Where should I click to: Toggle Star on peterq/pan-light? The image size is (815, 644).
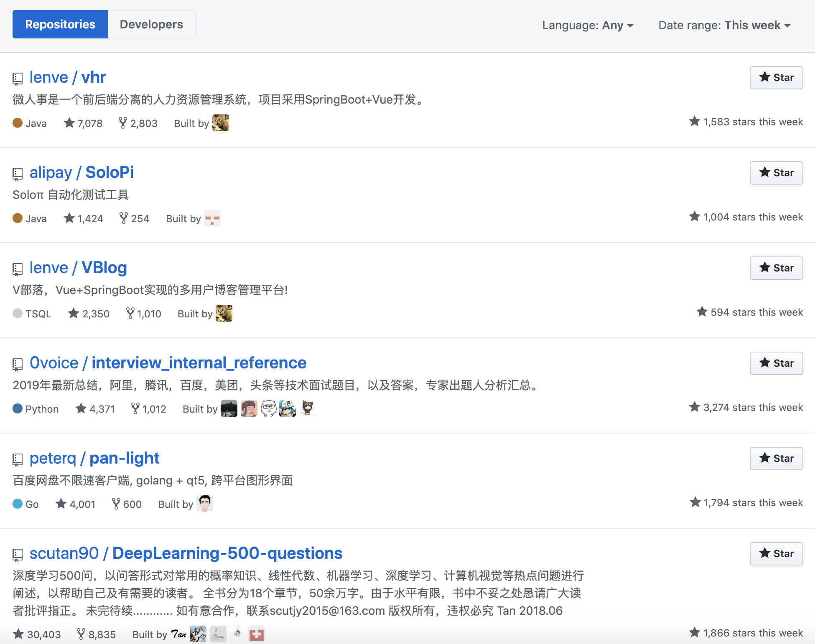(x=776, y=459)
